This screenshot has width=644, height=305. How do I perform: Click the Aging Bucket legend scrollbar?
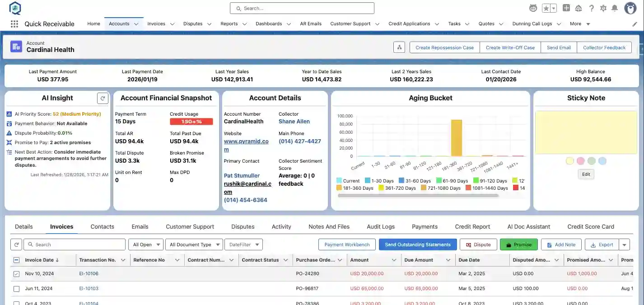click(418, 196)
